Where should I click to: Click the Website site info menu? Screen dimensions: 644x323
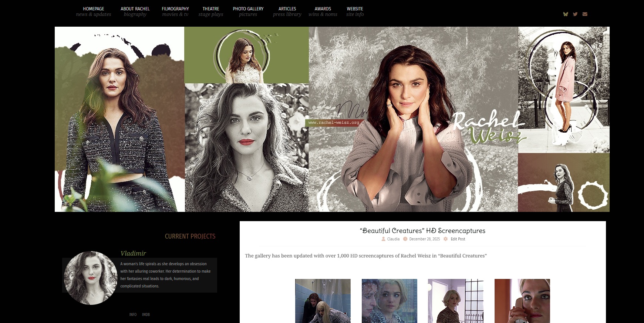355,11
